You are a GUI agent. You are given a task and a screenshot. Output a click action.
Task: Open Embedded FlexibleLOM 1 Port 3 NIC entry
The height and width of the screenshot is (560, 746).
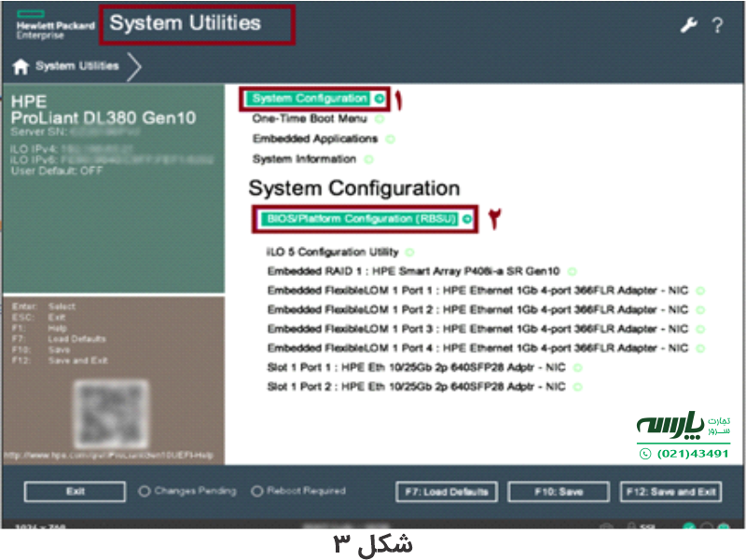click(477, 329)
